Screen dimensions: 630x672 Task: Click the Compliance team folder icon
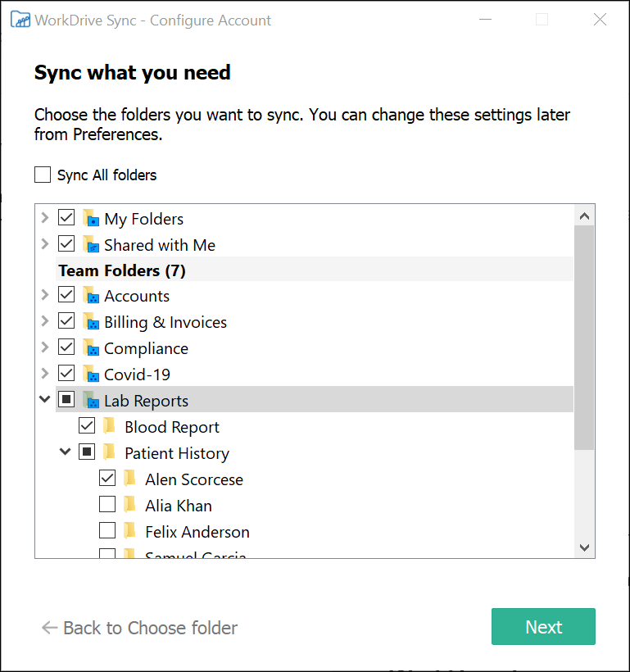(x=91, y=347)
